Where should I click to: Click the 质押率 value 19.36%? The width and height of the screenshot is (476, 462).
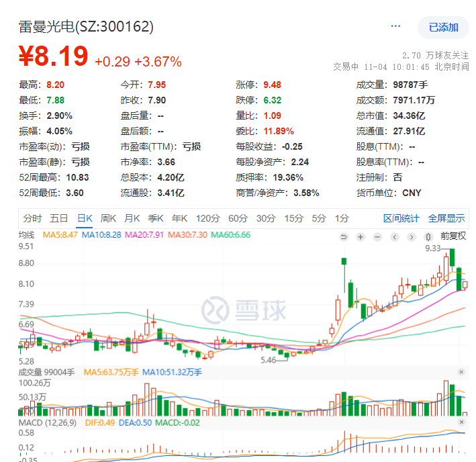click(x=288, y=177)
